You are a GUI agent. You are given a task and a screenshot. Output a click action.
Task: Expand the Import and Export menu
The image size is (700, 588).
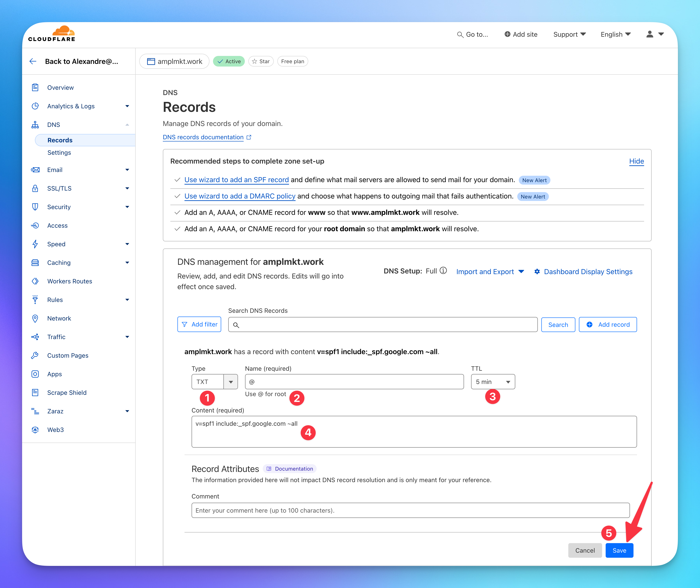(x=490, y=271)
